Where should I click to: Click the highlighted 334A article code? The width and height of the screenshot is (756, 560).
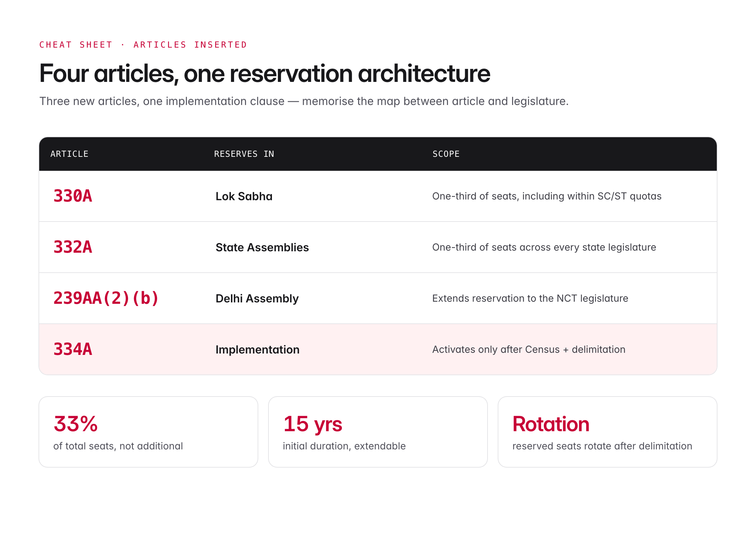(73, 349)
